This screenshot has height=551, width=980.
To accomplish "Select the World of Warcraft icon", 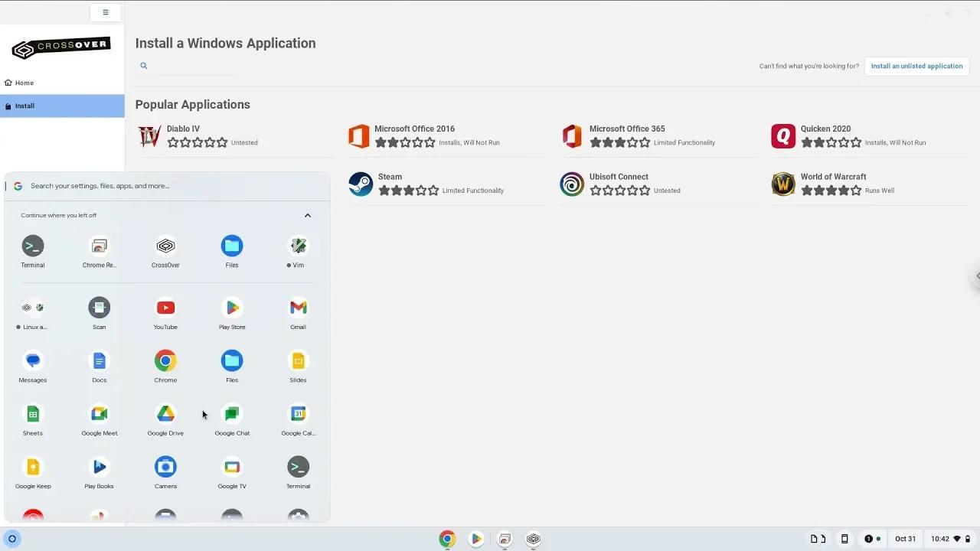I will pyautogui.click(x=782, y=184).
